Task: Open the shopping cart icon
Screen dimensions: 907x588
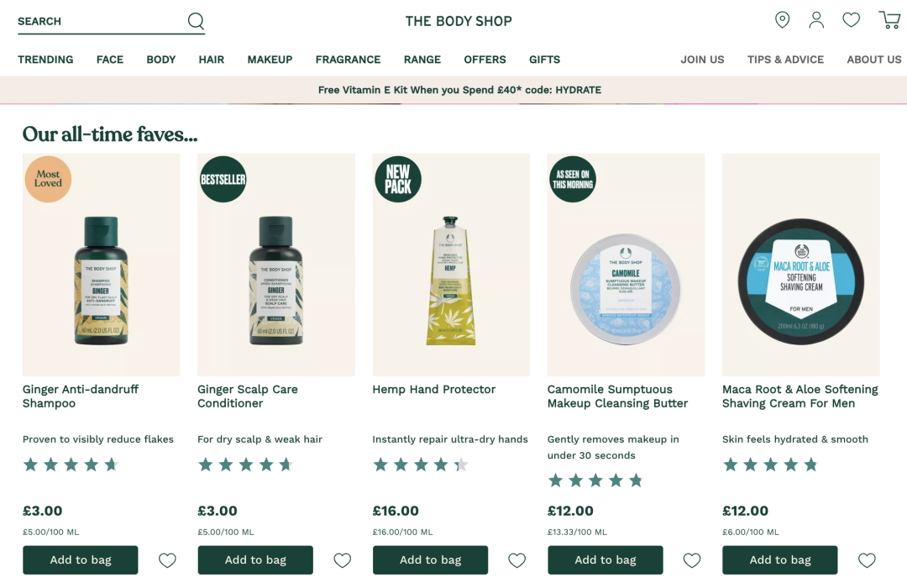Action: 889,20
